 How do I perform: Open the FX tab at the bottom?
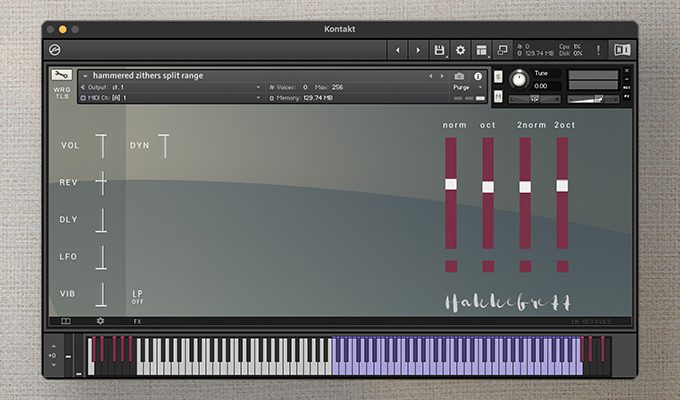pyautogui.click(x=138, y=321)
